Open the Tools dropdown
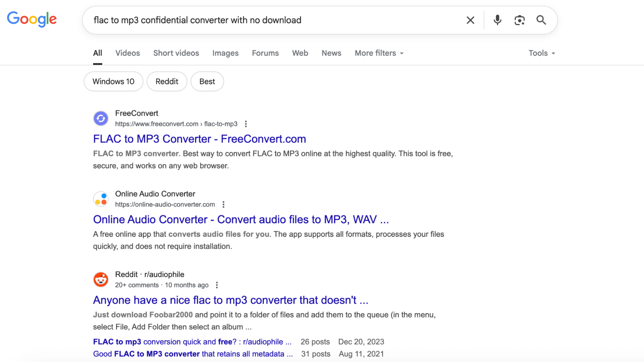 click(542, 53)
